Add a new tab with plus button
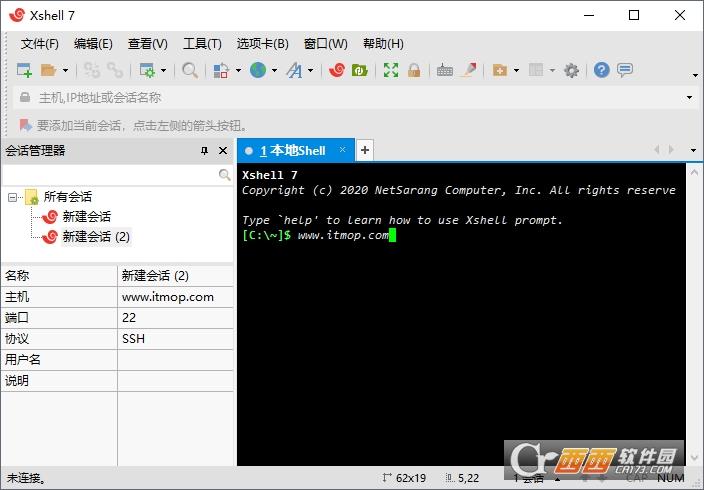 click(x=365, y=150)
